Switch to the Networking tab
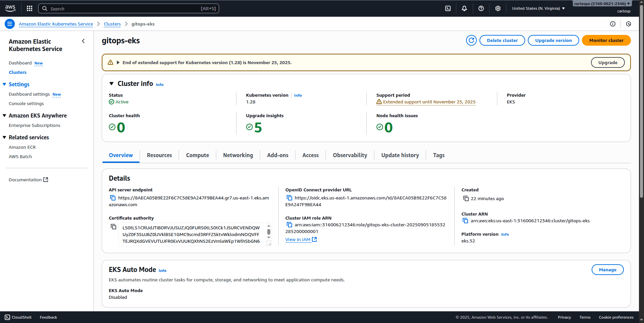 pos(238,155)
